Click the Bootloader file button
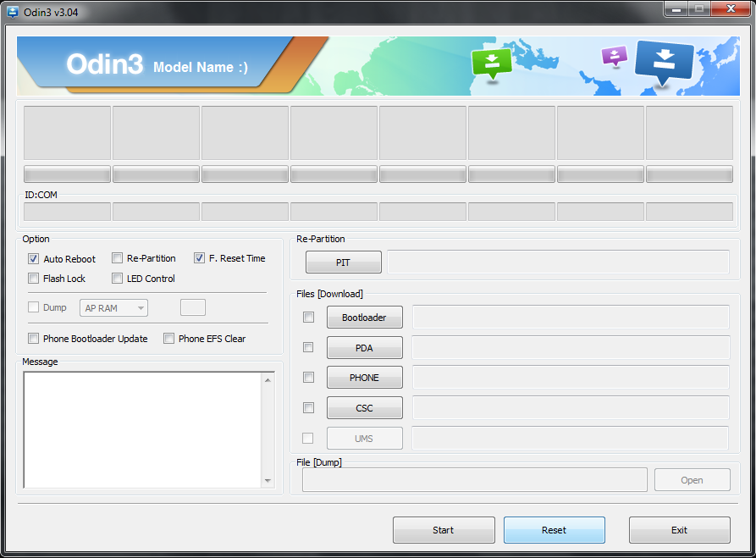 point(365,317)
